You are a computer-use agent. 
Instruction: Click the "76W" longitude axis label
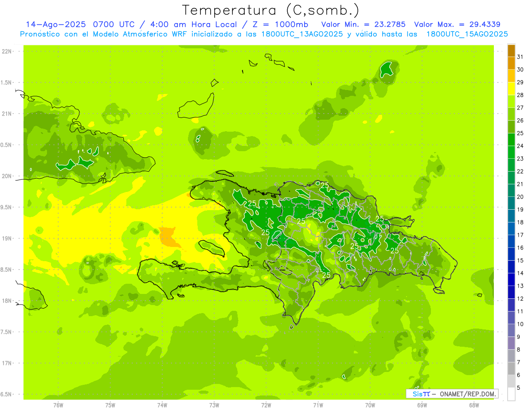tap(58, 405)
